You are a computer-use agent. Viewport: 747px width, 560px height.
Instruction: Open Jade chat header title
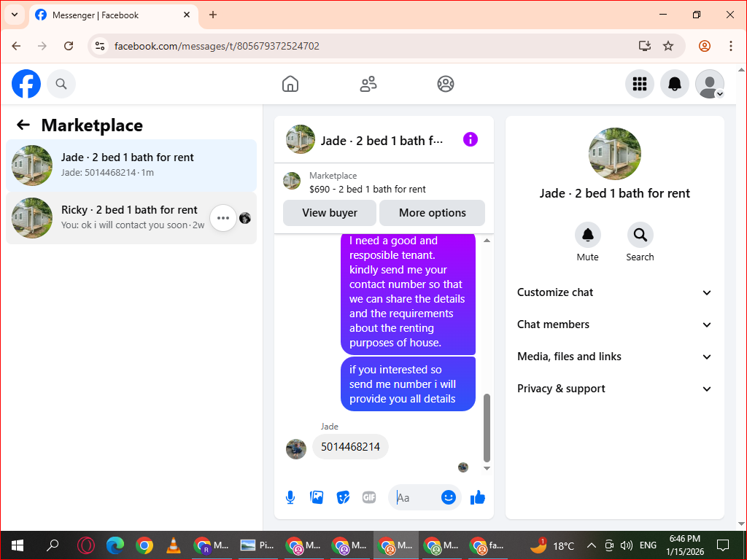tap(382, 141)
